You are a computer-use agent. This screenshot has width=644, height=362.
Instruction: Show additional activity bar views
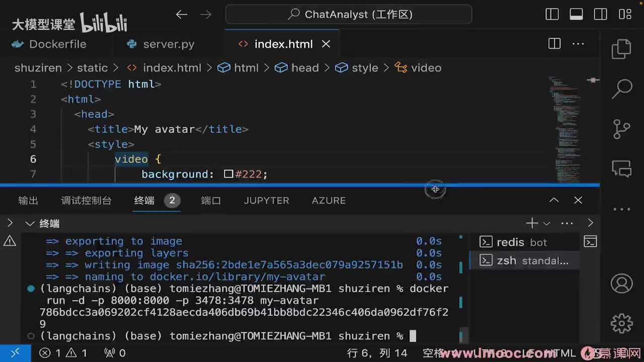[x=621, y=209]
